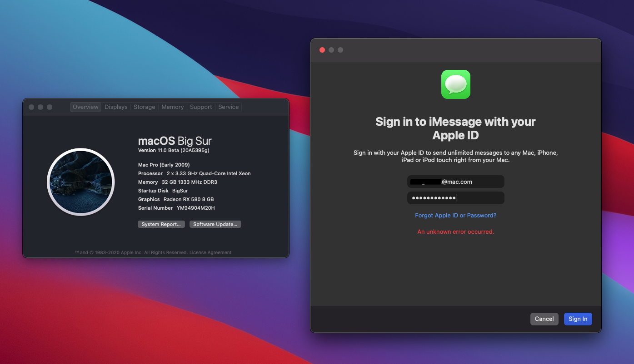Click the Mac Pro (Early 2009) text
This screenshot has height=364, width=634.
pyautogui.click(x=164, y=165)
